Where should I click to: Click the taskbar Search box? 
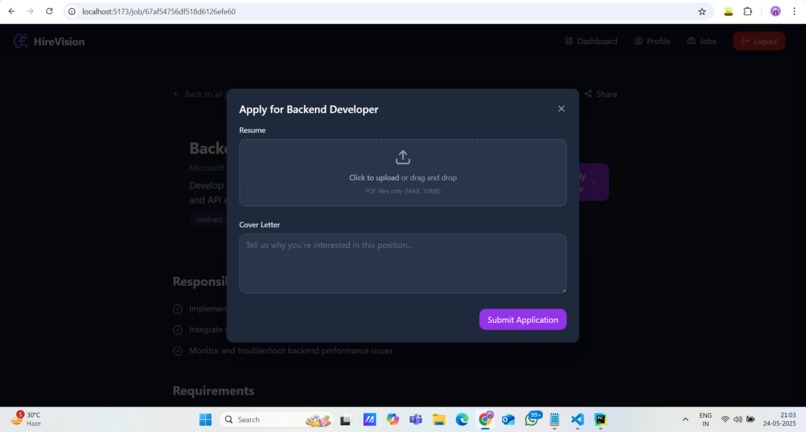coord(277,420)
